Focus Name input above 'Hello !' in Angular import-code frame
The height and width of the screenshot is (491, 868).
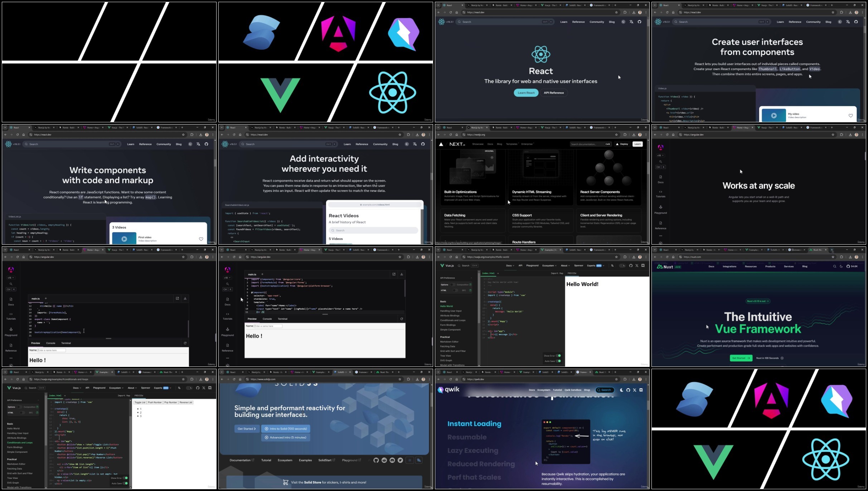[x=268, y=326]
